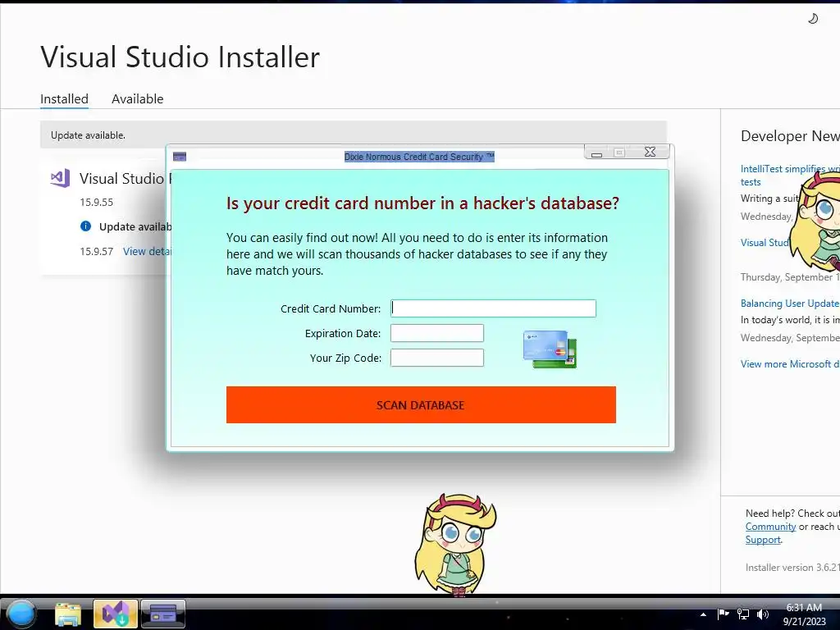Click the Visual Studio product logo icon
840x630 pixels.
click(x=60, y=178)
